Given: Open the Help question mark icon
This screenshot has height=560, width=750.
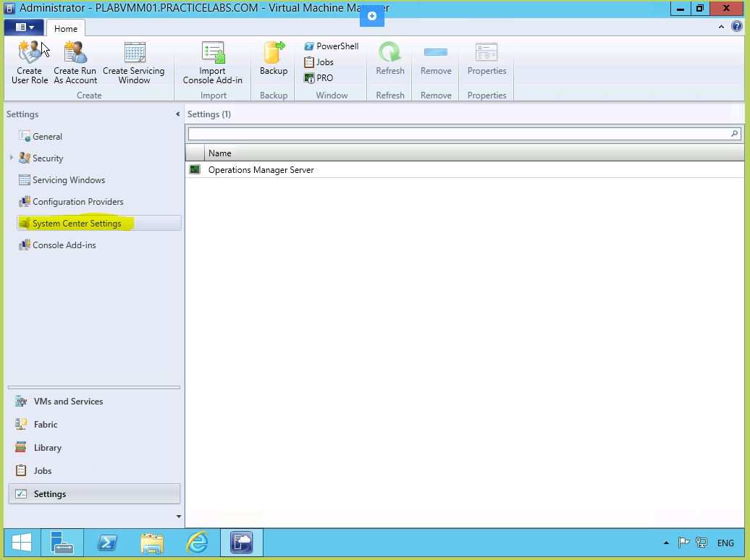Looking at the screenshot, I should point(737,26).
